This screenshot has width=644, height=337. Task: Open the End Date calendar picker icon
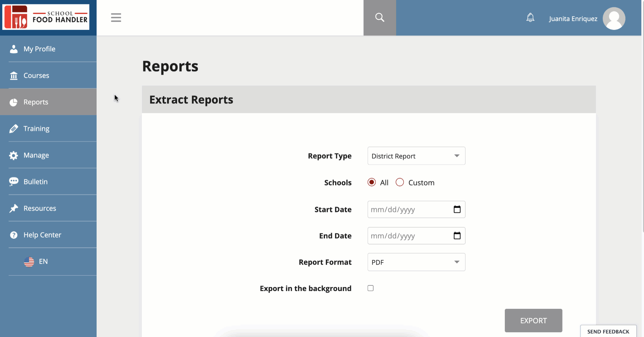click(x=457, y=236)
